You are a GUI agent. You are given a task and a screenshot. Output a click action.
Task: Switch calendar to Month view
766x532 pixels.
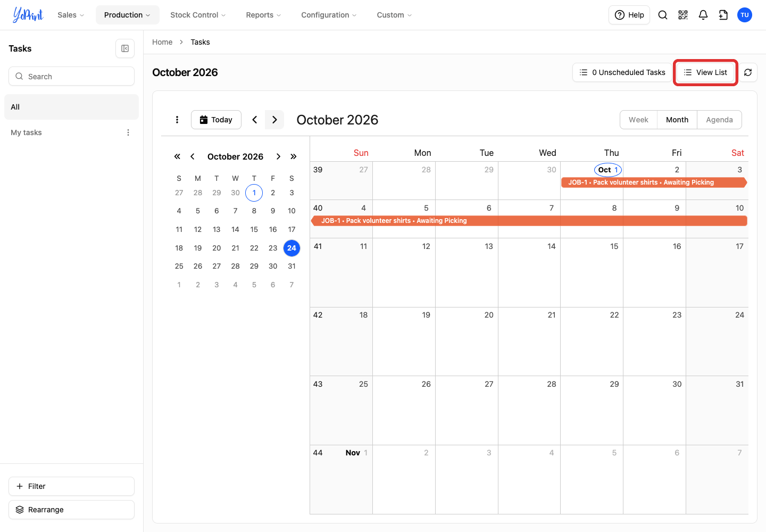pyautogui.click(x=677, y=120)
